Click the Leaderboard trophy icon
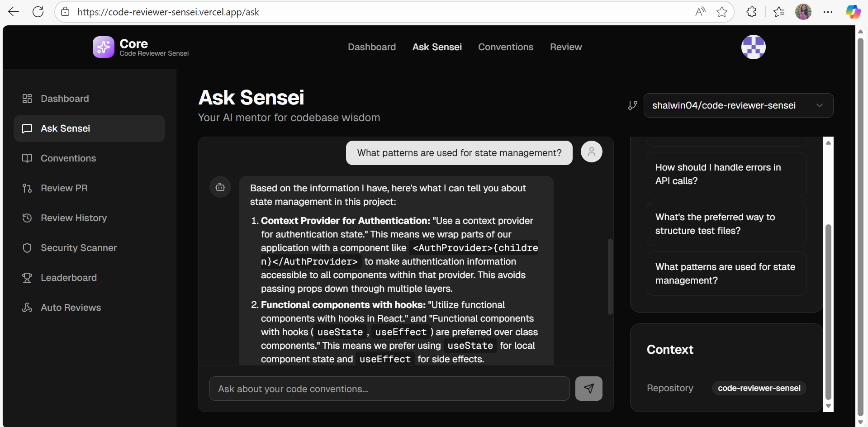 (27, 278)
